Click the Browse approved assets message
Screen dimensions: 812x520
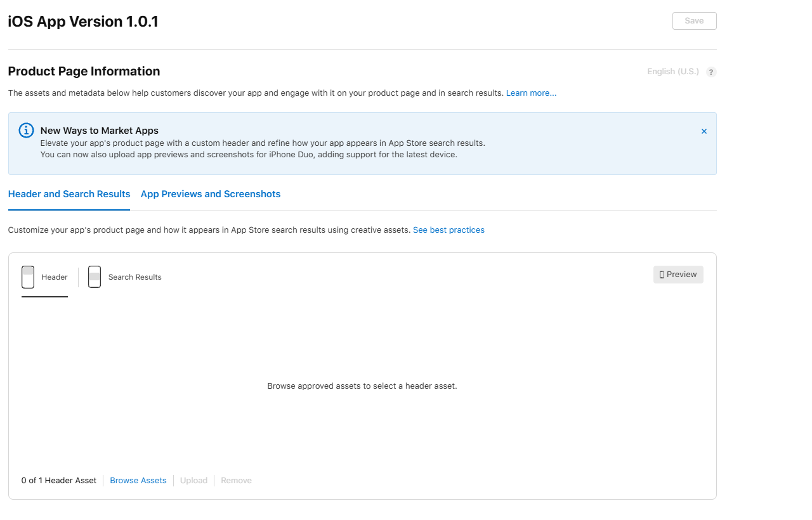pyautogui.click(x=362, y=386)
